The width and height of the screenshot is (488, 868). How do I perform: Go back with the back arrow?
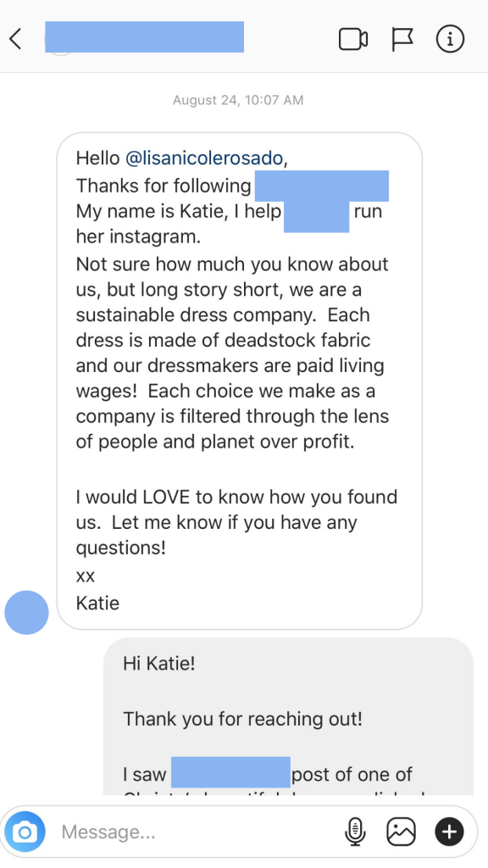(x=15, y=39)
